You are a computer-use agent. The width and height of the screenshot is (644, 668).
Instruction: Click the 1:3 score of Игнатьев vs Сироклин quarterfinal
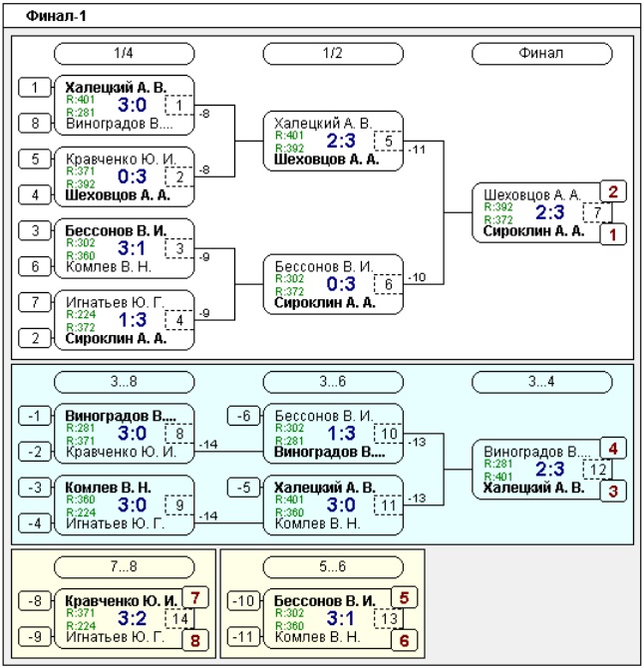pyautogui.click(x=132, y=319)
